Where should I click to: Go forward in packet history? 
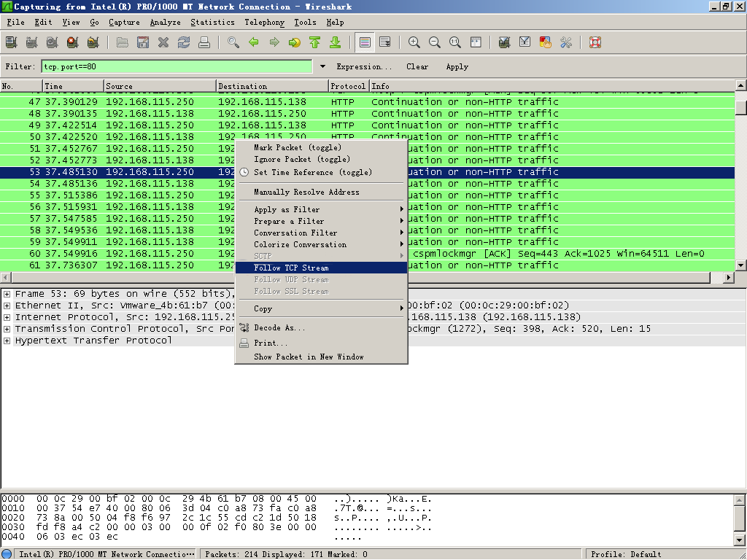tap(274, 42)
